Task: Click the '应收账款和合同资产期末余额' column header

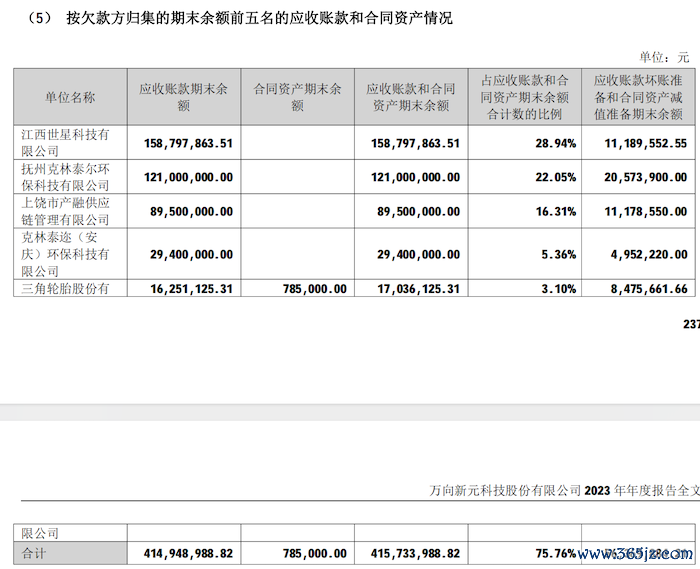Action: pos(411,97)
